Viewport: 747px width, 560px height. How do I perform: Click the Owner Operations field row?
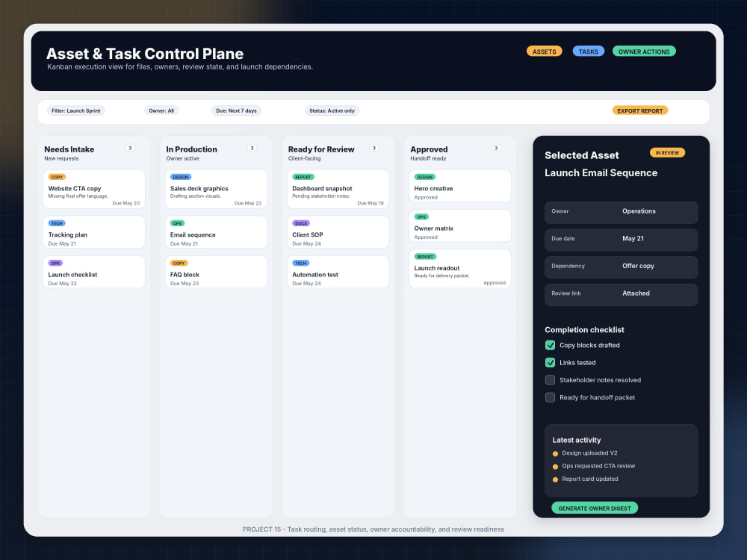tap(622, 212)
